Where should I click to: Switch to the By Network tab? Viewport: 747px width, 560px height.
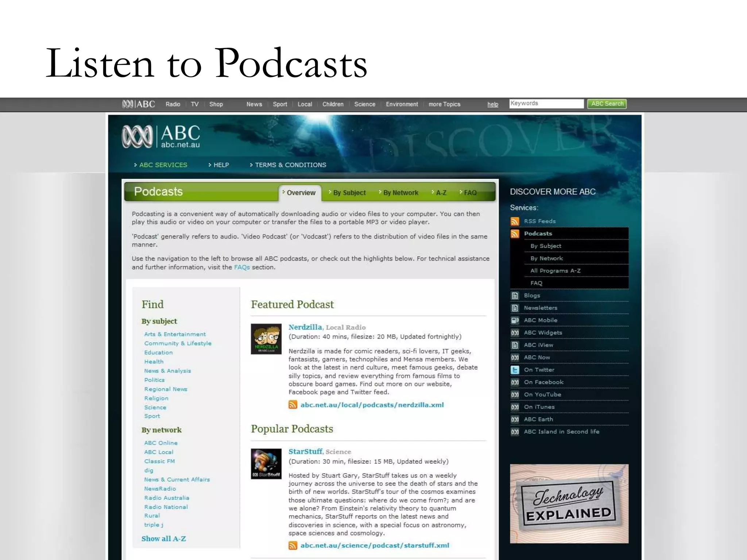pos(399,193)
